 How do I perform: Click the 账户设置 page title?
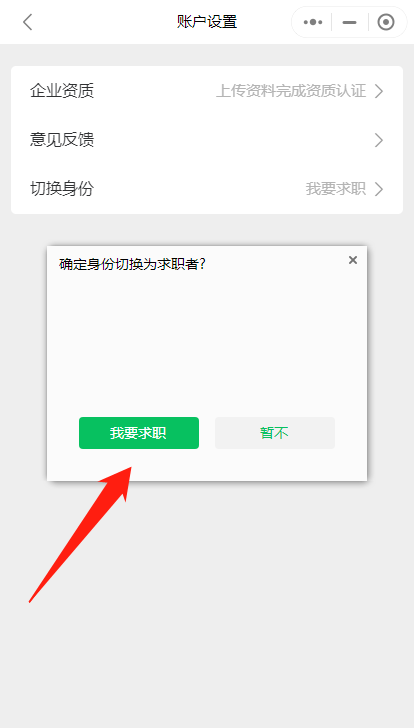[207, 22]
